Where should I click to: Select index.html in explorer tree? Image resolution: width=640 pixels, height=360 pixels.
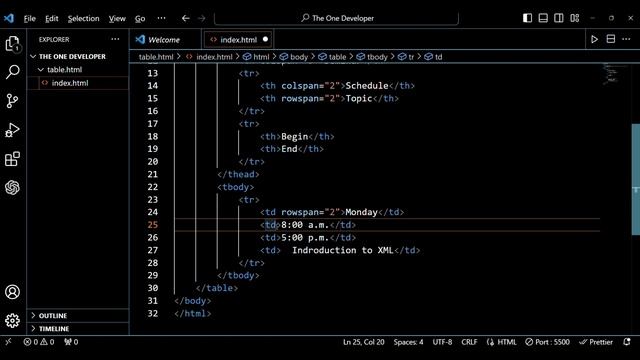[x=78, y=83]
